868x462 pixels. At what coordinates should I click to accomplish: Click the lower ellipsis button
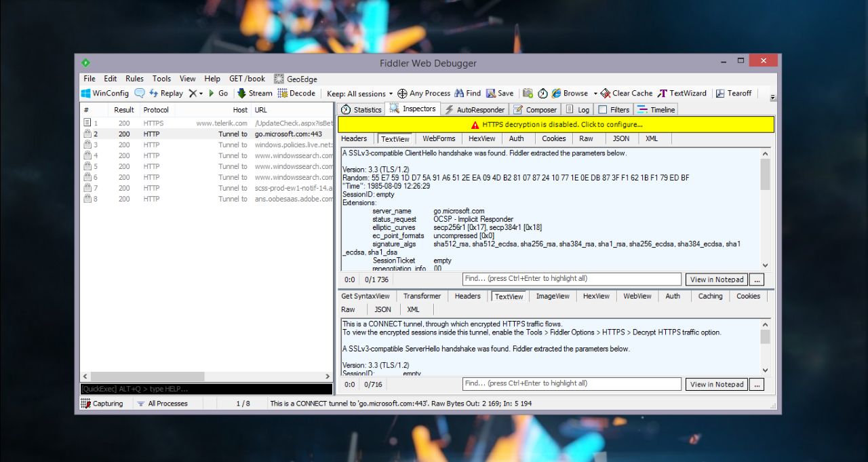point(757,384)
